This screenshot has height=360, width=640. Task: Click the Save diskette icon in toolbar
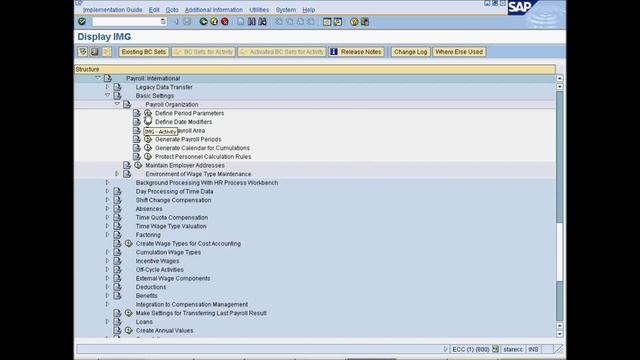point(187,21)
